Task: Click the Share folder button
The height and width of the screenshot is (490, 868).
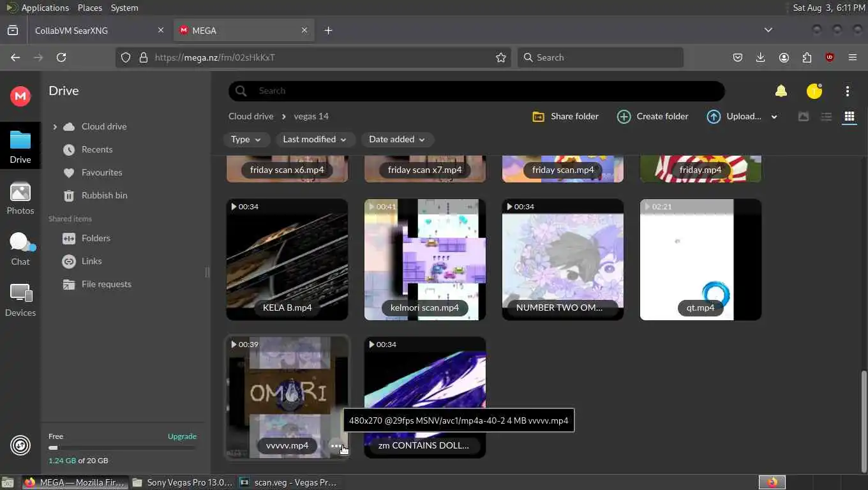Action: coord(565,117)
